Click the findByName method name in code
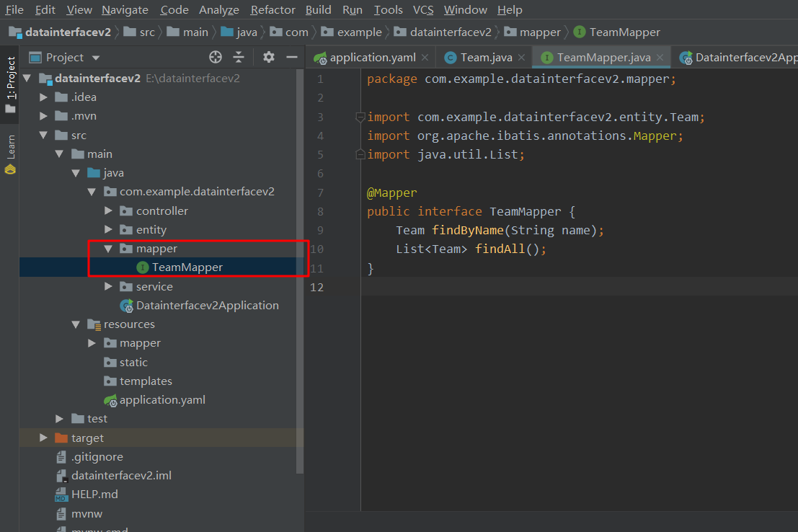Viewport: 798px width, 532px height. [x=468, y=231]
